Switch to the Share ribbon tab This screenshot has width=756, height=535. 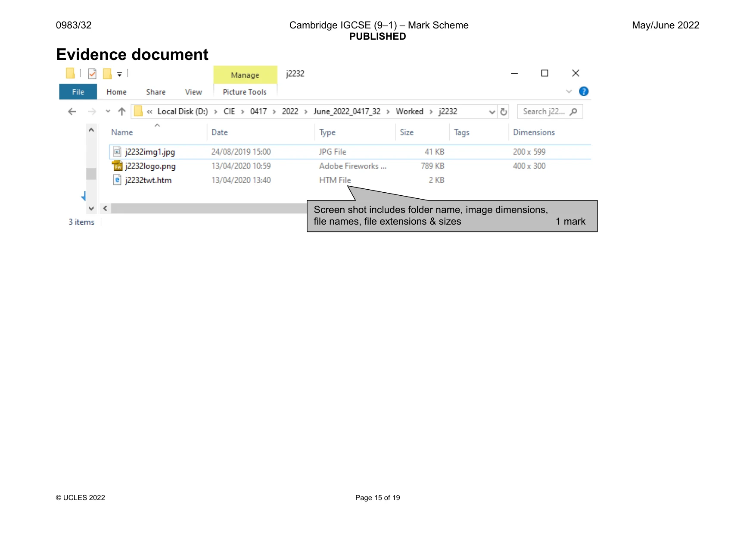(156, 92)
